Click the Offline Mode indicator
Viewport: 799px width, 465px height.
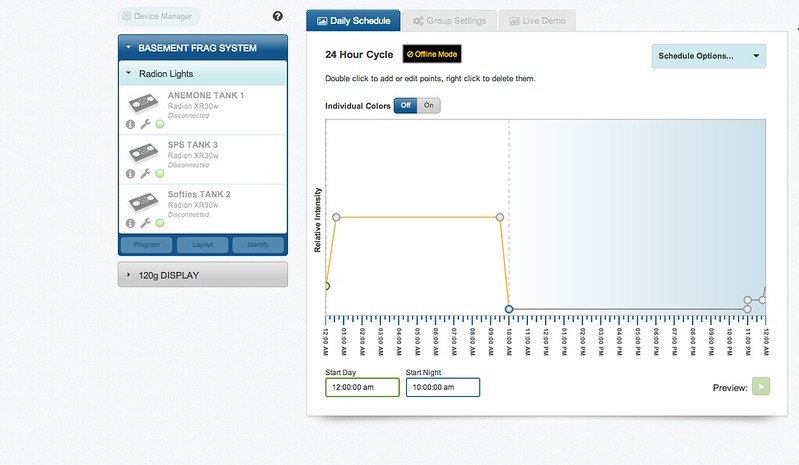point(432,54)
